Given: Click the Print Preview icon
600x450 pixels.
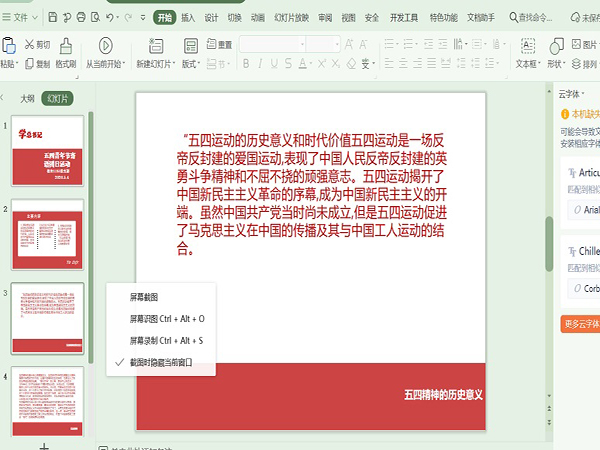Looking at the screenshot, I should [95, 17].
